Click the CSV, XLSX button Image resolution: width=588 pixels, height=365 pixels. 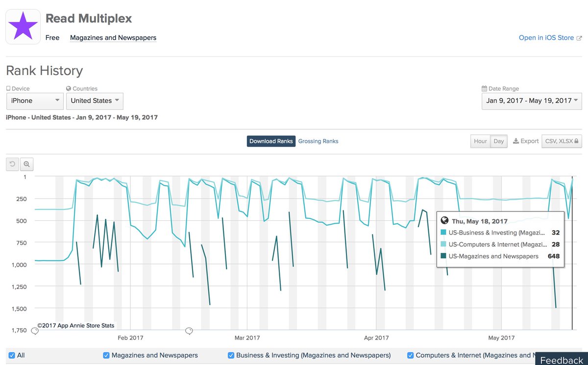(562, 141)
